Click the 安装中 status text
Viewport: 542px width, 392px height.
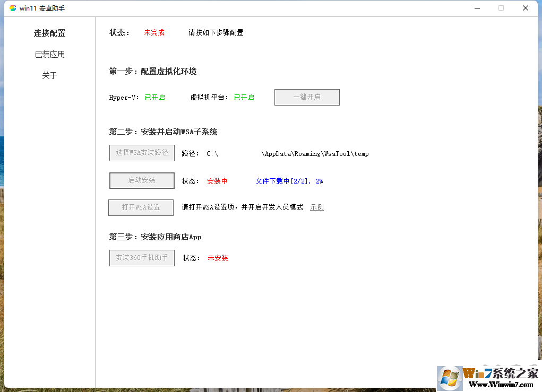tap(217, 181)
